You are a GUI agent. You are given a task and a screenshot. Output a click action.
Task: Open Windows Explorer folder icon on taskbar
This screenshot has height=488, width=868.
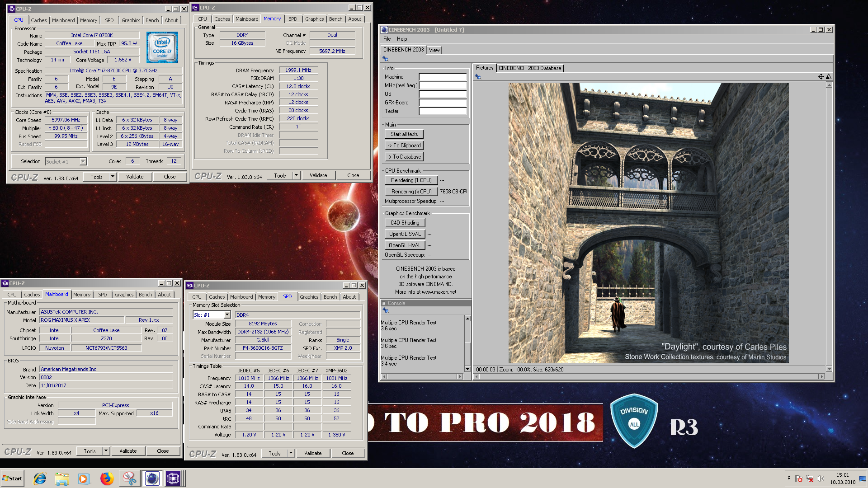(x=62, y=478)
